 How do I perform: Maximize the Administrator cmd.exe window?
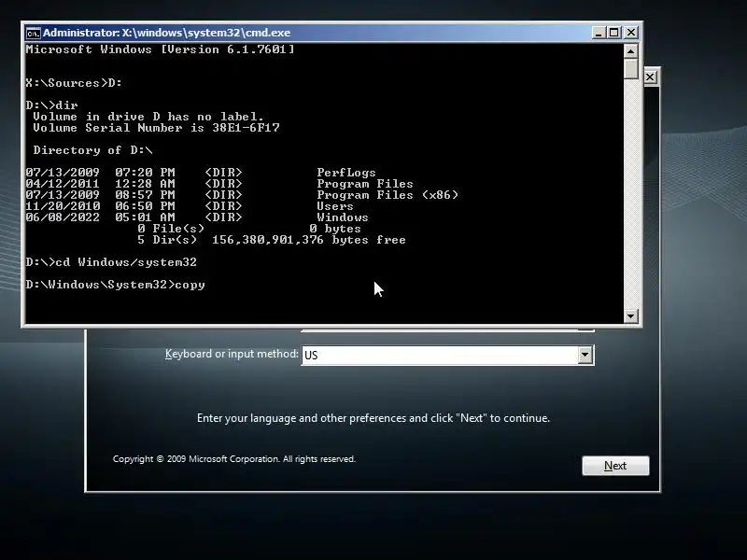614,33
